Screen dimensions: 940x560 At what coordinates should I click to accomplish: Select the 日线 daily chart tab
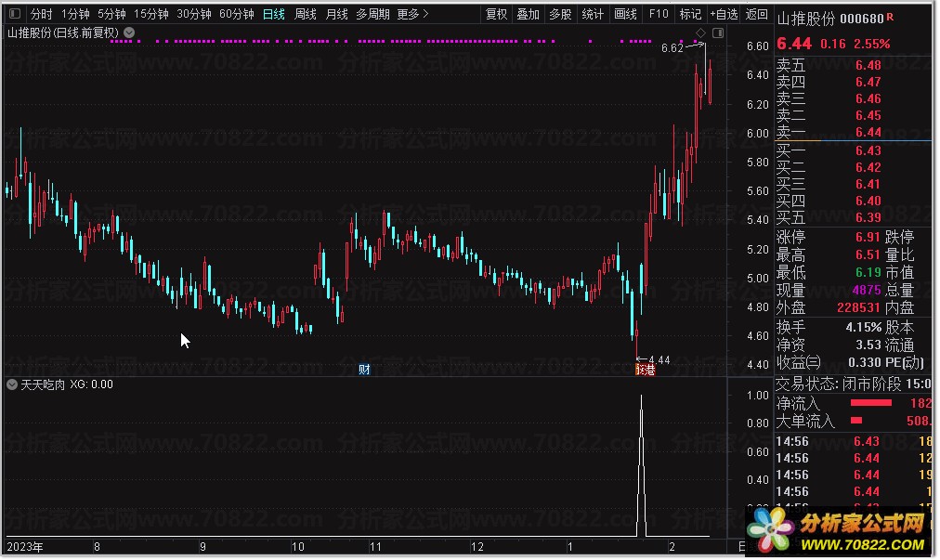pyautogui.click(x=274, y=14)
